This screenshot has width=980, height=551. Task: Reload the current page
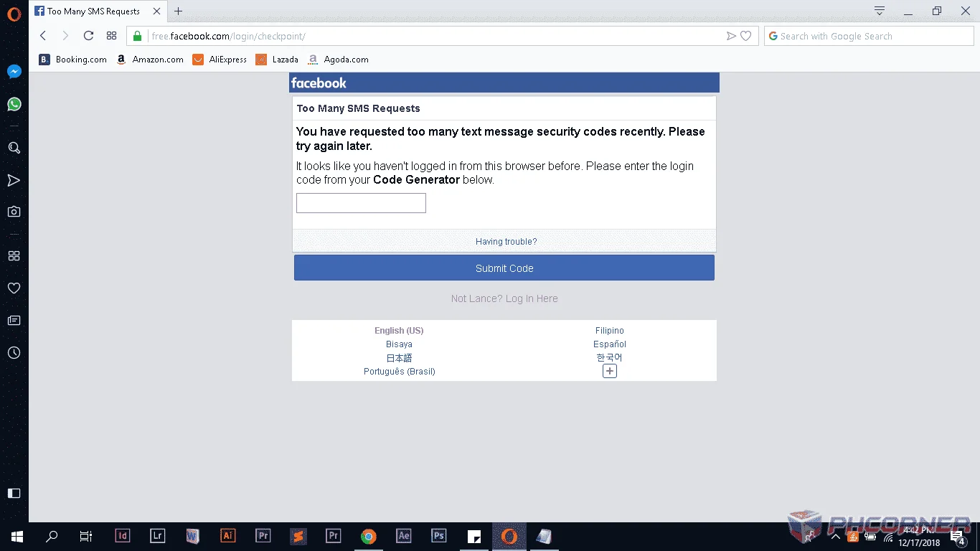coord(88,36)
